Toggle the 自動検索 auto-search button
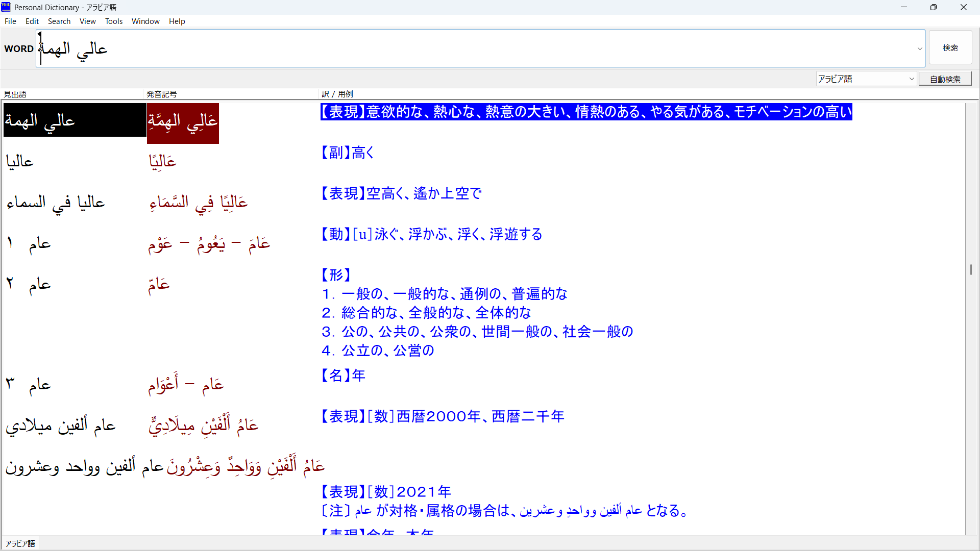This screenshot has height=551, width=980. pos(945,79)
